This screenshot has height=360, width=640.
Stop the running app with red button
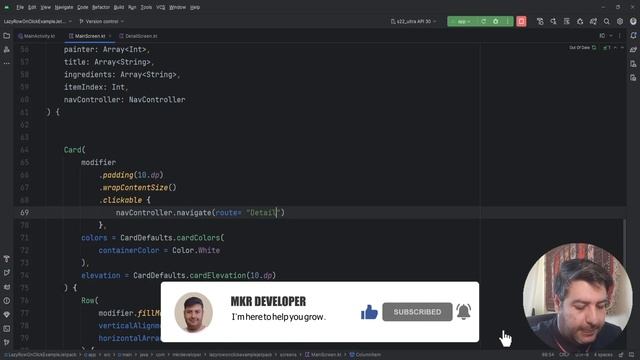point(521,21)
